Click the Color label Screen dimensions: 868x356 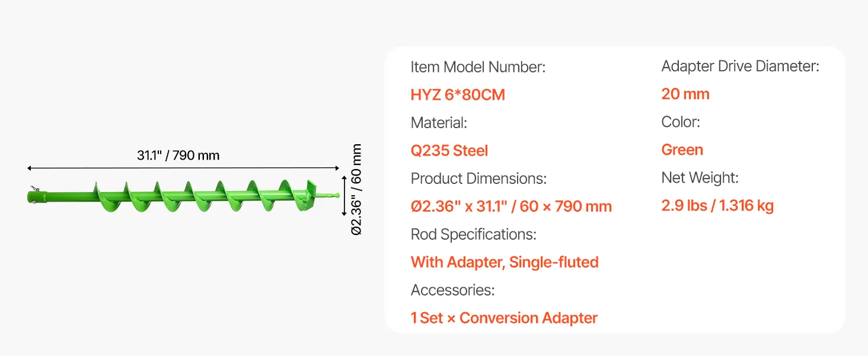point(681,122)
